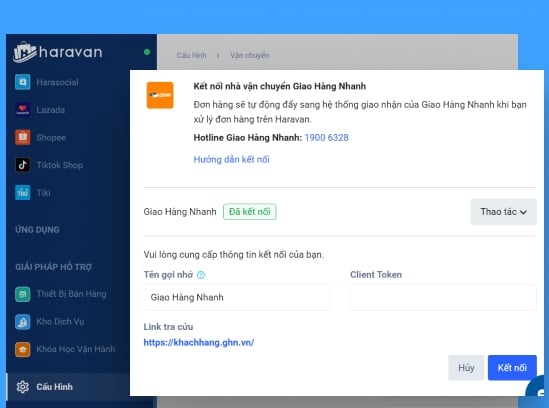
Task: Click the green status dot near logo
Action: click(x=147, y=52)
